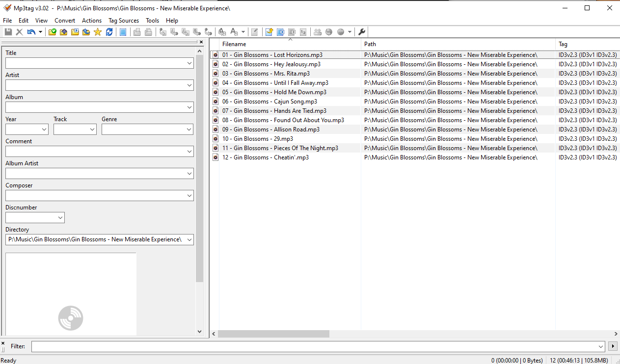Screen dimensions: 620x364
Task: Select 02 - Gin Blossoms - Hey Jealousy.mp3
Action: 271,64
